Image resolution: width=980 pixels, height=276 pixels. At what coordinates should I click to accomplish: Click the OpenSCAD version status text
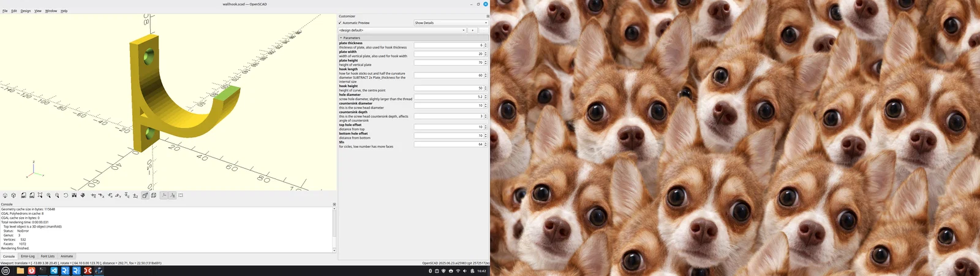[x=456, y=263]
